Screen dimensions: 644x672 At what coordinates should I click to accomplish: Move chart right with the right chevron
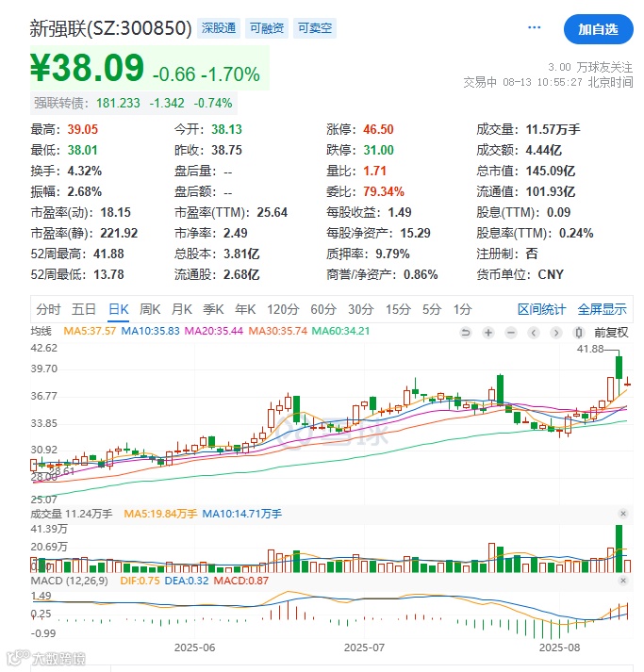point(556,333)
